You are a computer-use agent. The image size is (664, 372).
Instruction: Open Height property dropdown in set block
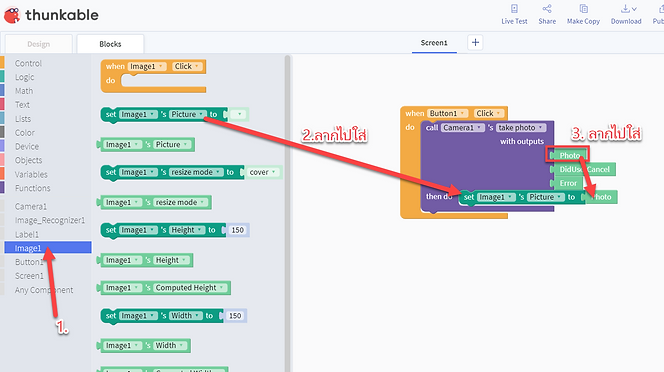186,230
